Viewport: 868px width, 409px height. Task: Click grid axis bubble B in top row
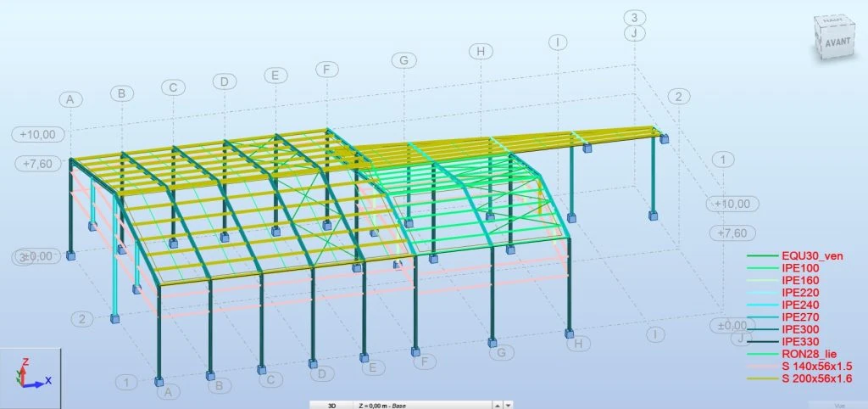pos(121,93)
